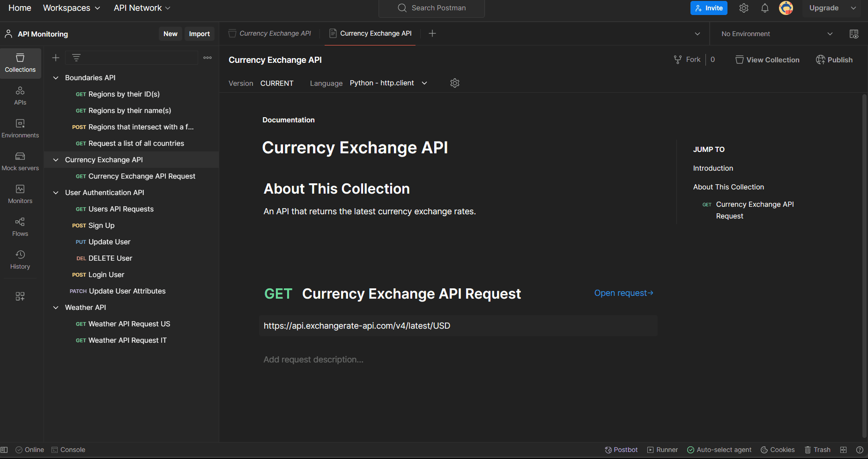Image resolution: width=868 pixels, height=459 pixels.
Task: Collapse the Boundaries API collection
Action: (x=56, y=78)
